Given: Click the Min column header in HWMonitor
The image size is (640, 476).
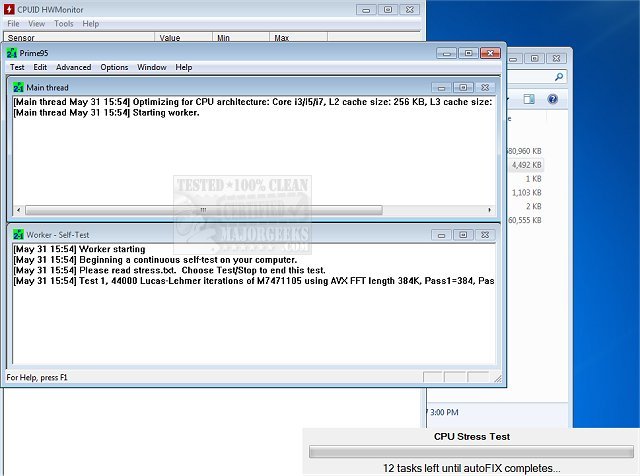Looking at the screenshot, I should click(x=241, y=38).
